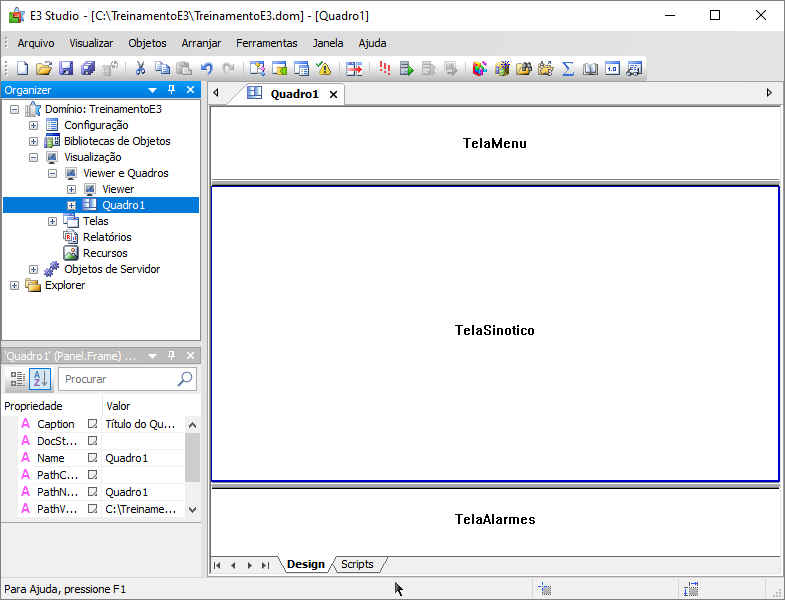Switch to categorized property view
This screenshot has width=785, height=600.
pyautogui.click(x=17, y=379)
